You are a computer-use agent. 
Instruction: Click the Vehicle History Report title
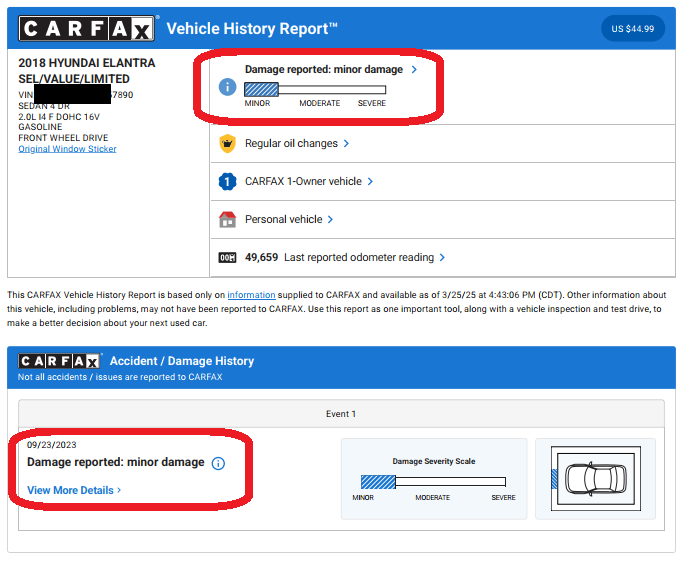[252, 29]
